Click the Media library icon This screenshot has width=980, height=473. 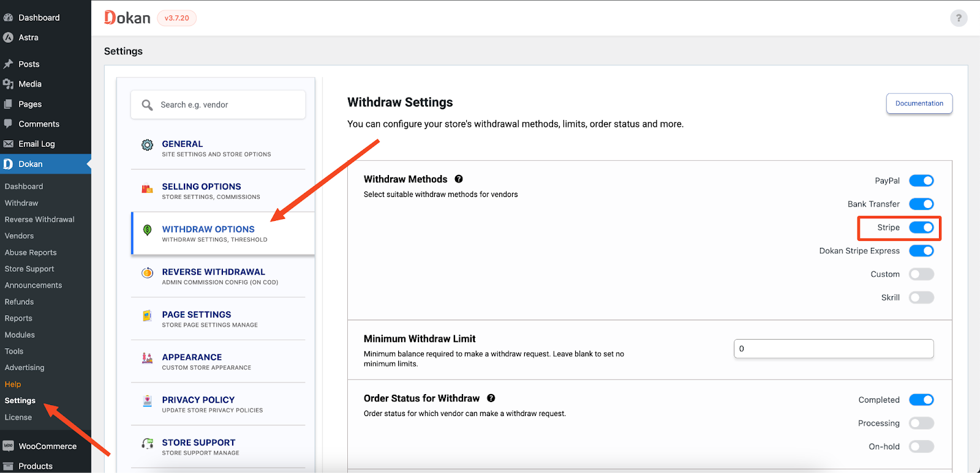[9, 84]
